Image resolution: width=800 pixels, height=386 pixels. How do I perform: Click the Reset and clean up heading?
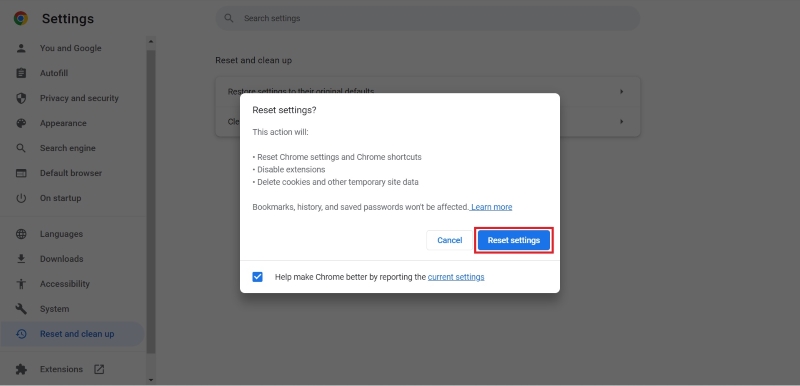click(x=254, y=60)
